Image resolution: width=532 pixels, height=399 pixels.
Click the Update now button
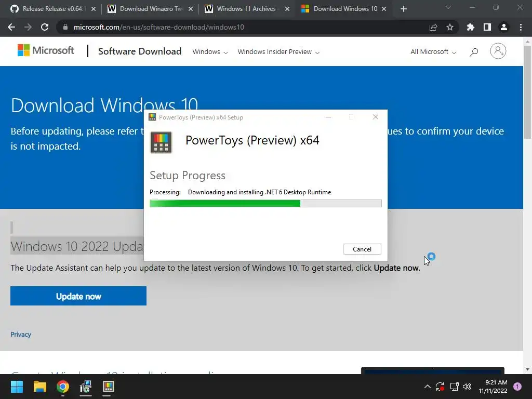click(x=78, y=296)
